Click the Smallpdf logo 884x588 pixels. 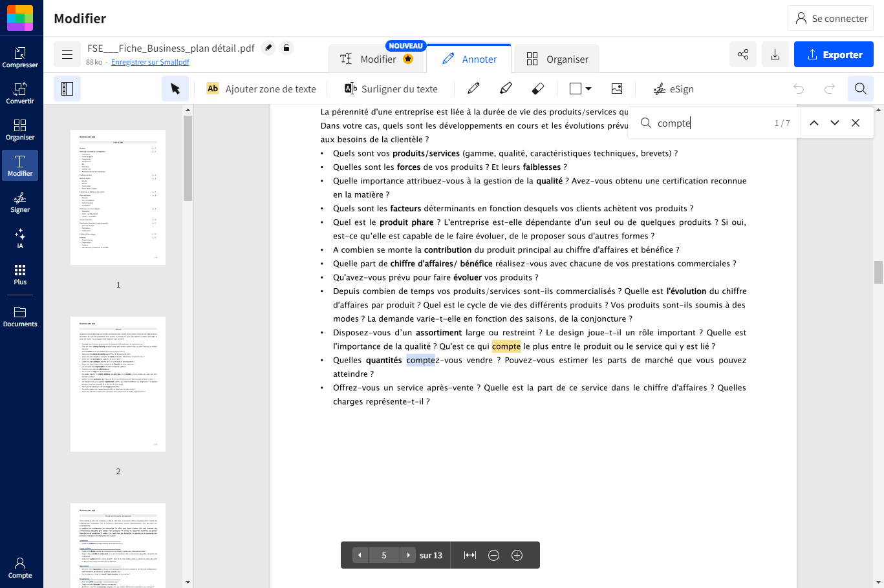click(20, 18)
